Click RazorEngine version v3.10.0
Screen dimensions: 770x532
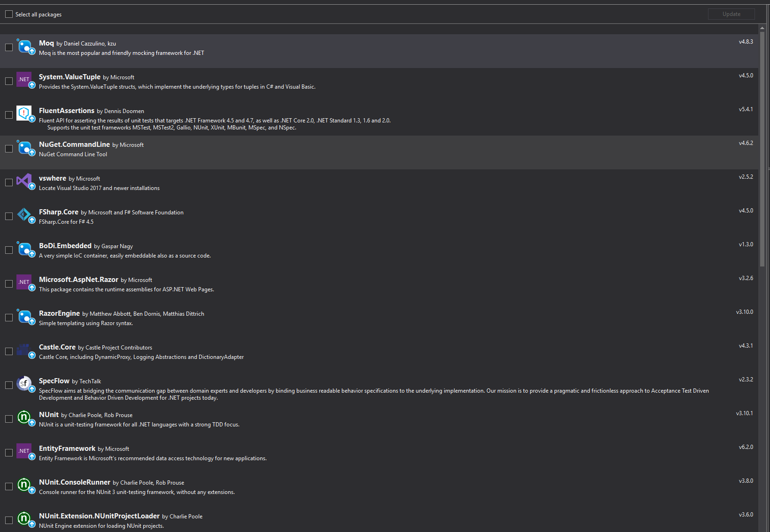pyautogui.click(x=744, y=312)
